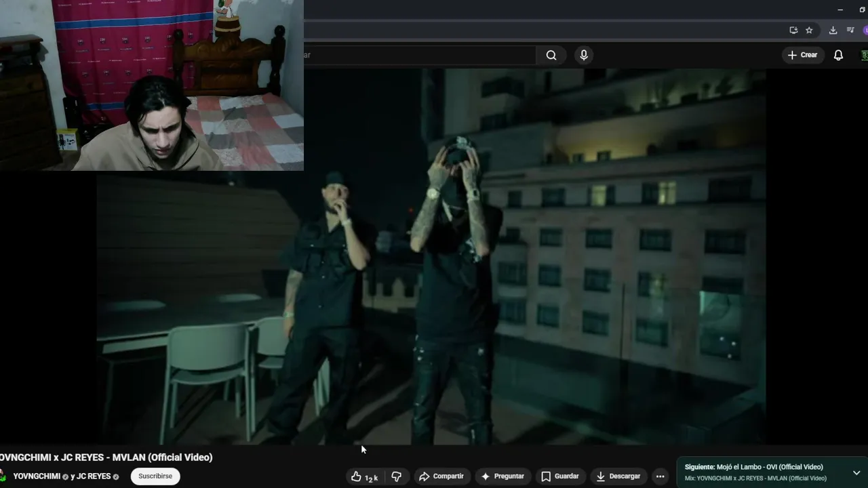Open the Chrome profile avatar
Viewport: 868px width, 488px height.
pos(865,30)
